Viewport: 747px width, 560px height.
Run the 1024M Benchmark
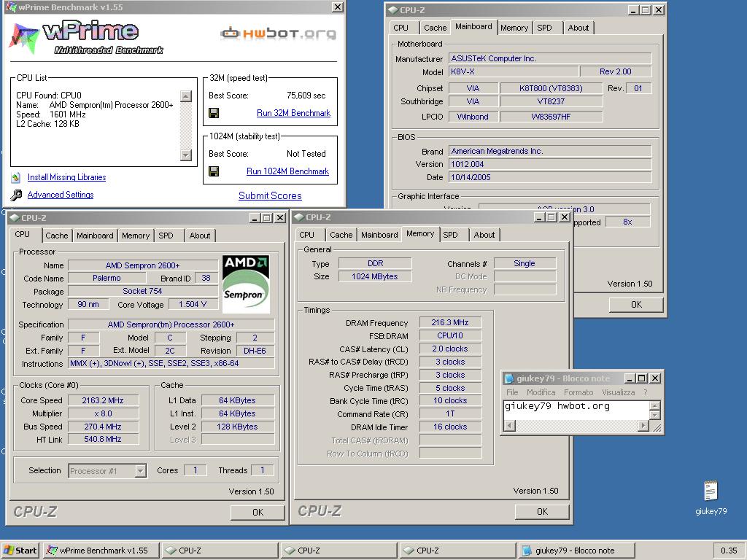click(x=287, y=171)
